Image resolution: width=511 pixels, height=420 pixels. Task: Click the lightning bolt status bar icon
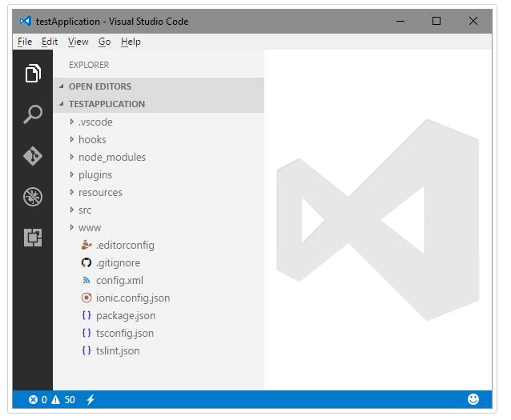pos(91,399)
